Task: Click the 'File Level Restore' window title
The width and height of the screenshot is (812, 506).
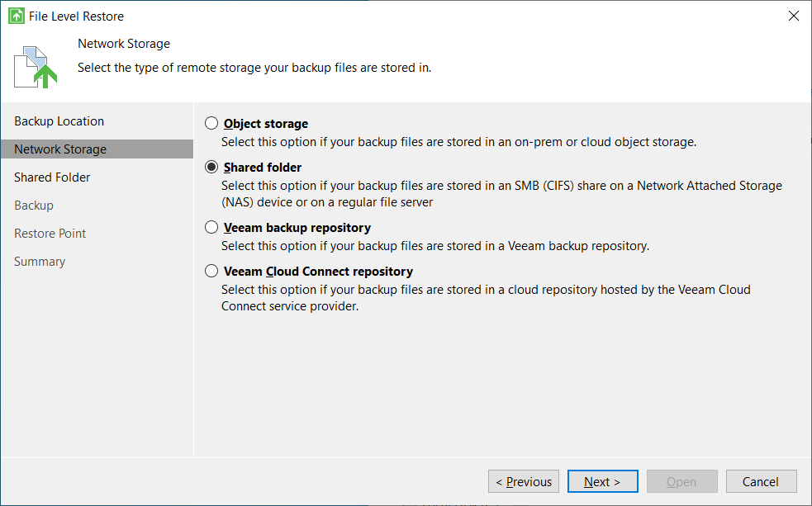Action: pos(76,17)
